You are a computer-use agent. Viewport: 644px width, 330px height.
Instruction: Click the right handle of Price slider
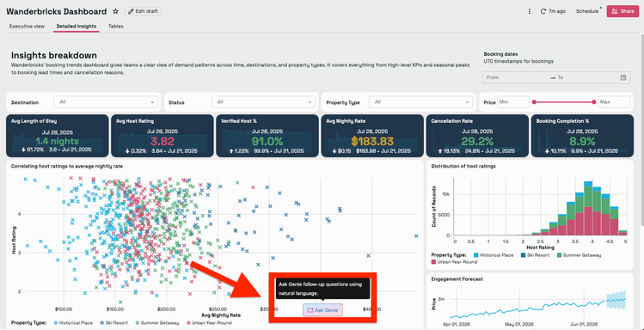pyautogui.click(x=594, y=101)
